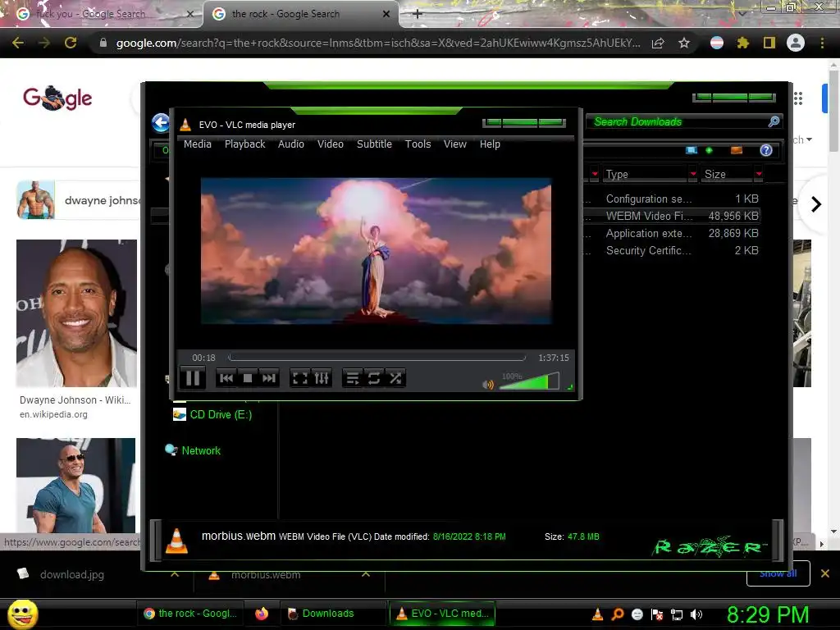Click the dwayne johnson suggestion chip
Viewport: 840px width, 630px height.
coord(79,200)
